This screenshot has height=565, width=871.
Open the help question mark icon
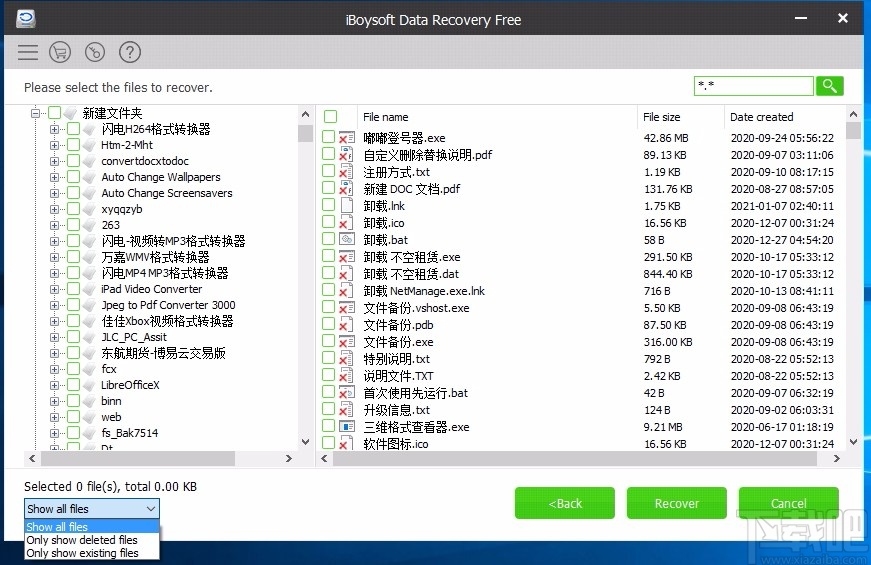pos(130,52)
